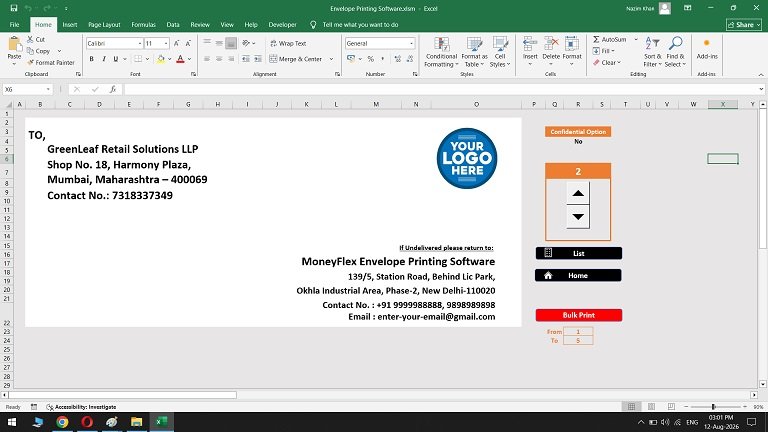Open the Orientation text angle icon

(246, 43)
